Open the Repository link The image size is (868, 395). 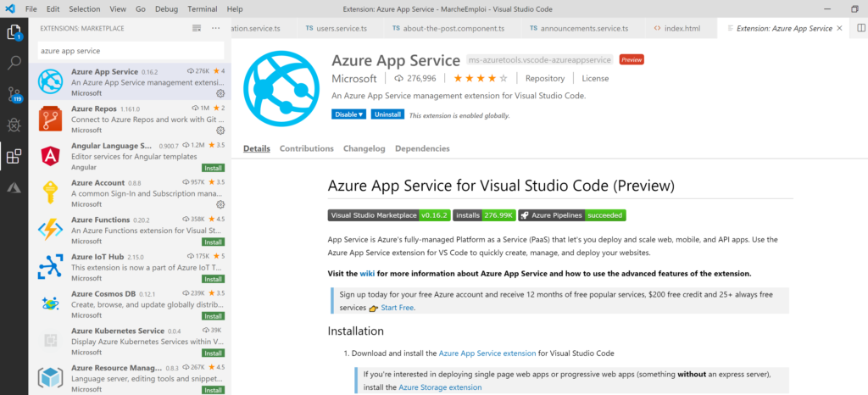[x=545, y=79]
